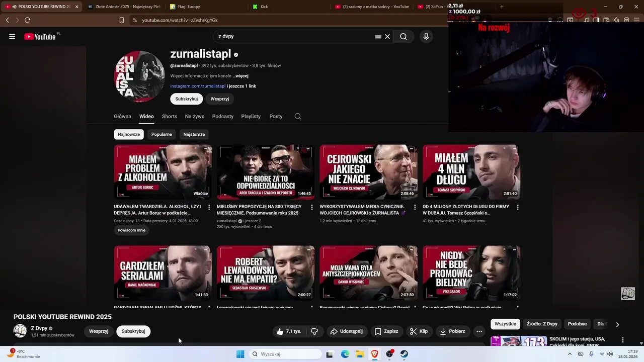Sort videos by Najstarsze
This screenshot has height=362, width=644.
(x=194, y=134)
